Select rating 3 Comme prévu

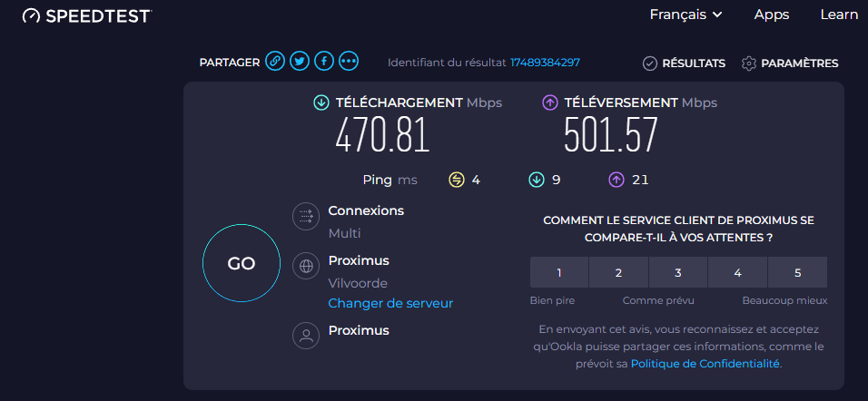click(x=678, y=272)
